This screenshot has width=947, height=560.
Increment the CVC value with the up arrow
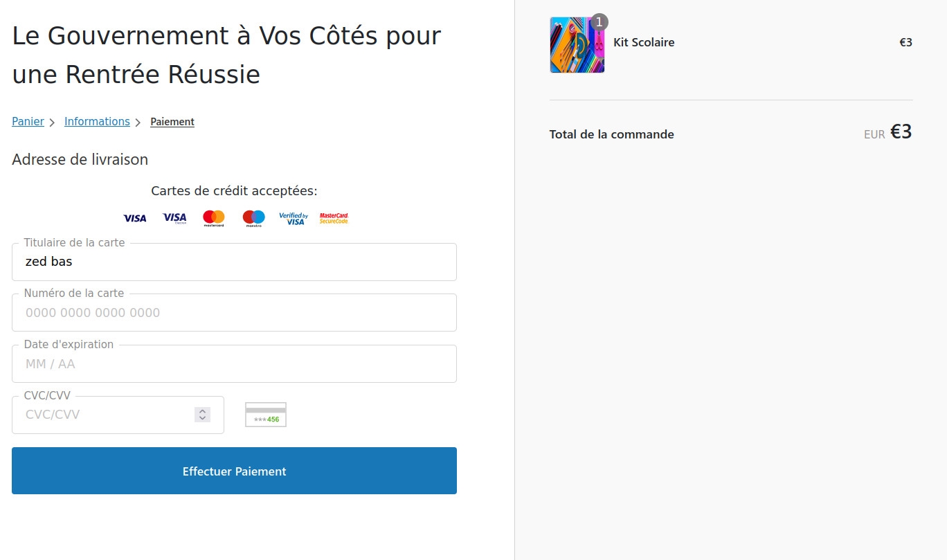click(202, 410)
